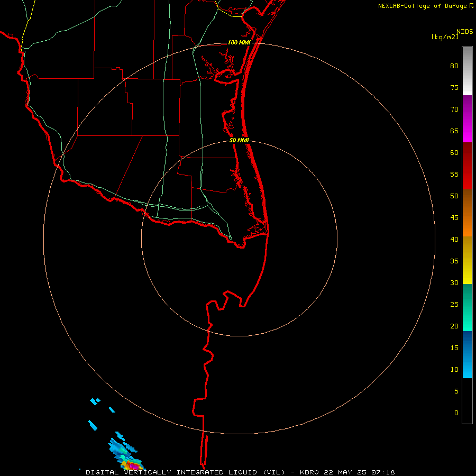Click the 55 value on the color scale

(x=454, y=174)
